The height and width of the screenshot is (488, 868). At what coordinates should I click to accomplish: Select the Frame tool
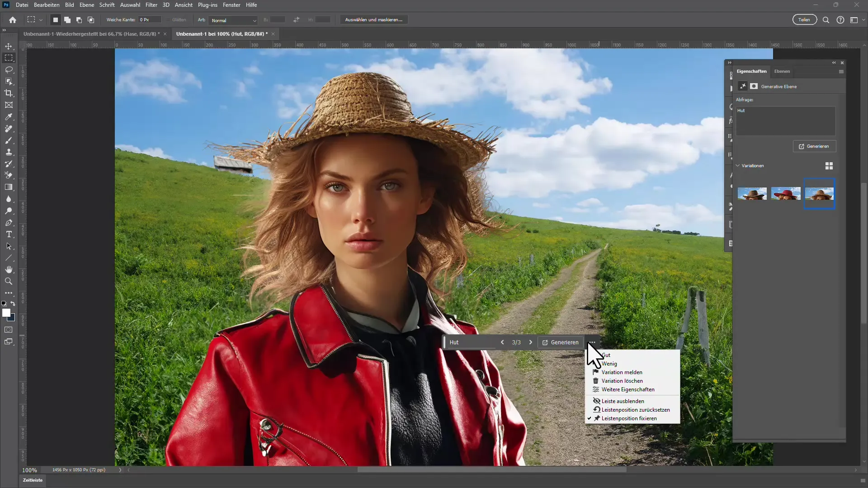(x=9, y=105)
